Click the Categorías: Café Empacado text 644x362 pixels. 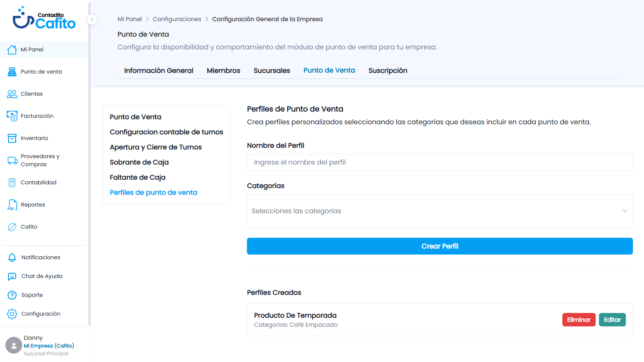click(x=296, y=325)
